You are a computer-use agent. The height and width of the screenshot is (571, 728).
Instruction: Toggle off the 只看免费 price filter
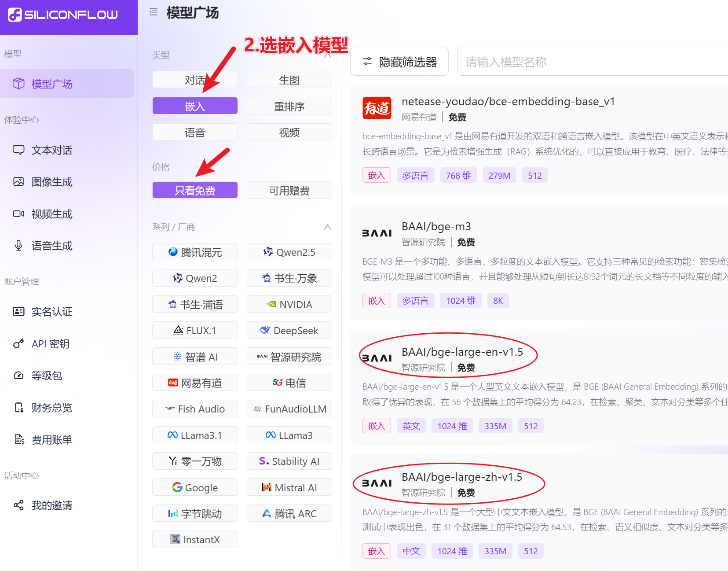coord(195,190)
